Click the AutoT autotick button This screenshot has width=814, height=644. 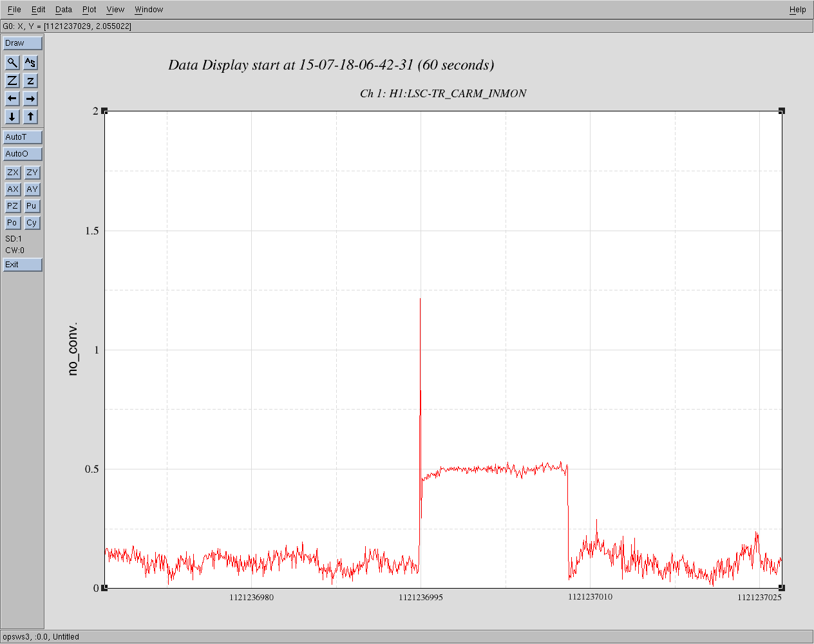23,137
